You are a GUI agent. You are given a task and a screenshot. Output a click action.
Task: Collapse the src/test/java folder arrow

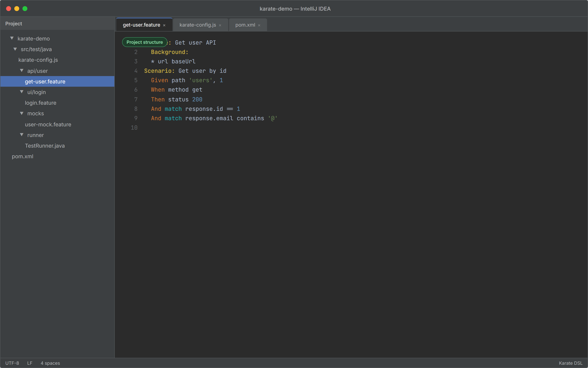15,49
